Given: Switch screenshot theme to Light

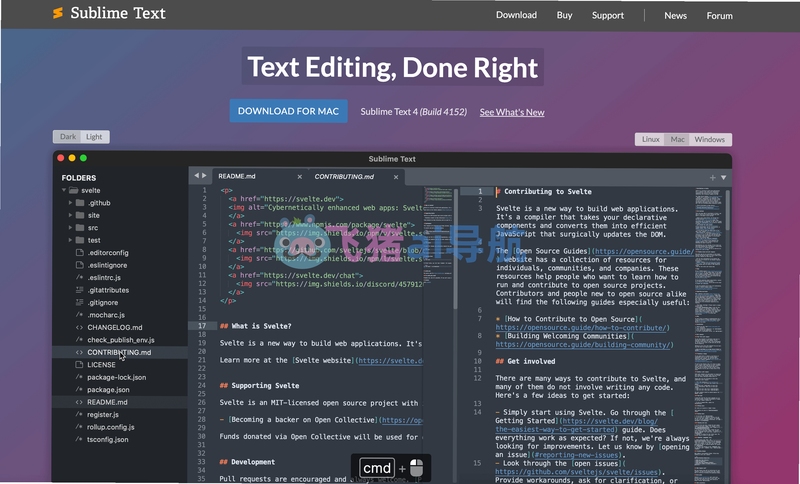Looking at the screenshot, I should point(94,137).
